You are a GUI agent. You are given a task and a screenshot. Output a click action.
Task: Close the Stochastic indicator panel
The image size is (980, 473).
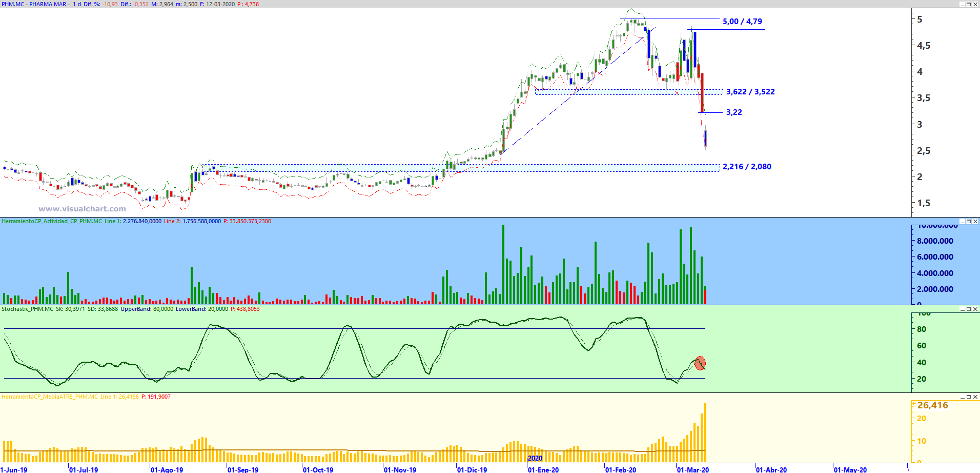[975, 309]
